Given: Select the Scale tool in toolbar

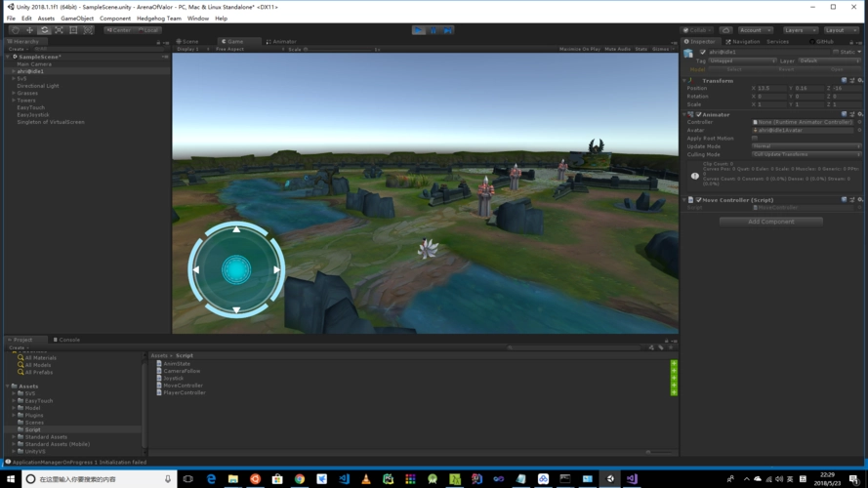Looking at the screenshot, I should pos(59,30).
